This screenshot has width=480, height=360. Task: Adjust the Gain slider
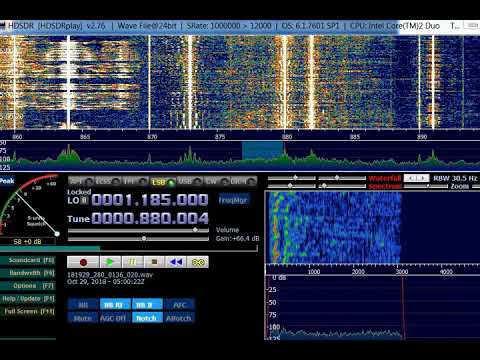point(138,238)
